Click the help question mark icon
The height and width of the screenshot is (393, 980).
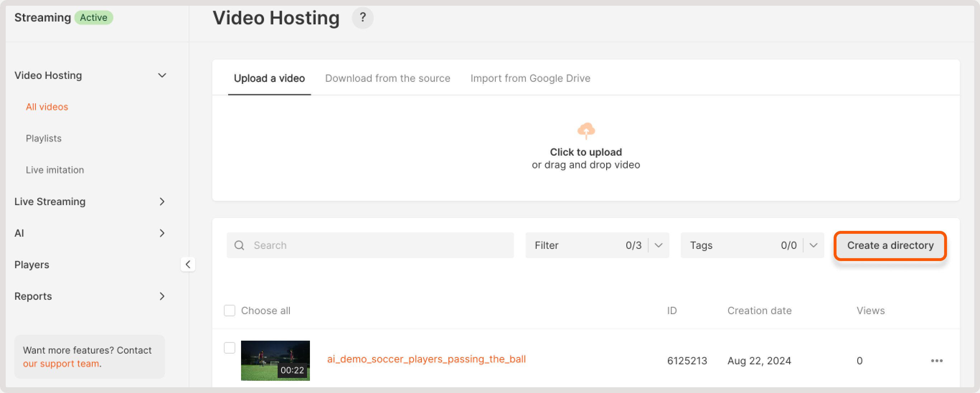point(362,18)
